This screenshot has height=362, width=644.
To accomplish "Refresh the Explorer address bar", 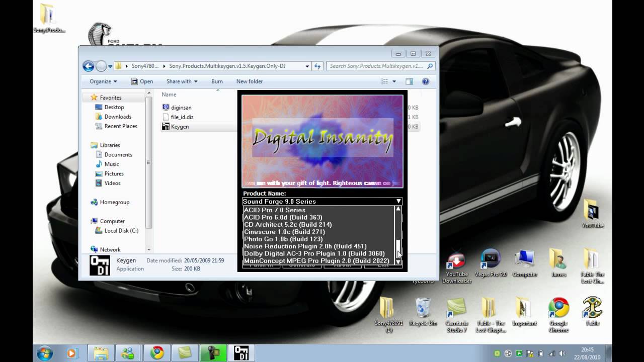I will 317,66.
